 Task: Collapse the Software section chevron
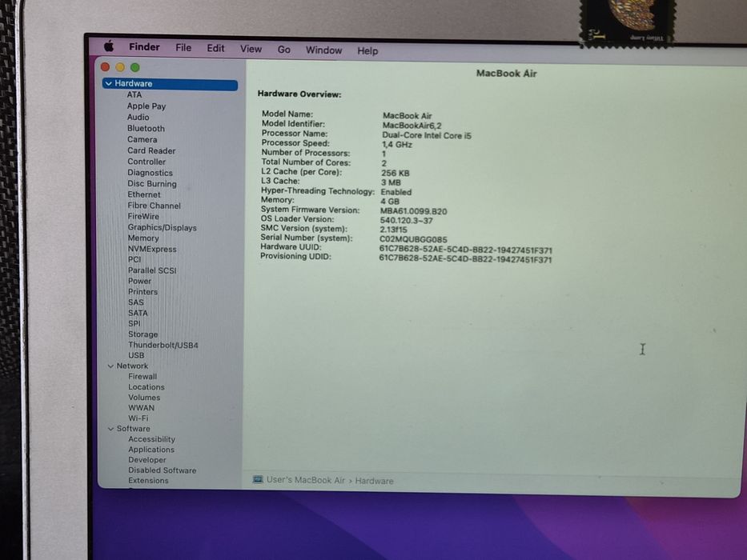point(110,429)
